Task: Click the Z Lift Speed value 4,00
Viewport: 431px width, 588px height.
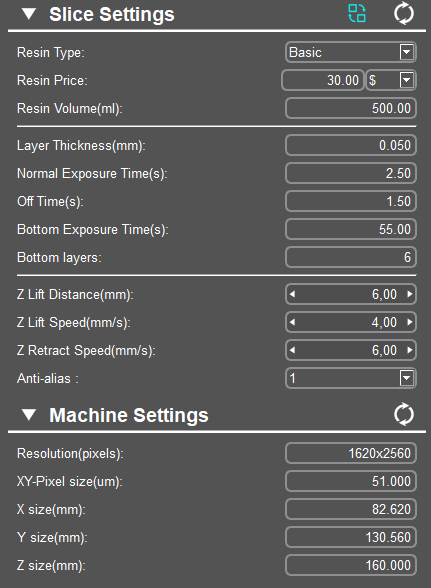Action: (384, 322)
